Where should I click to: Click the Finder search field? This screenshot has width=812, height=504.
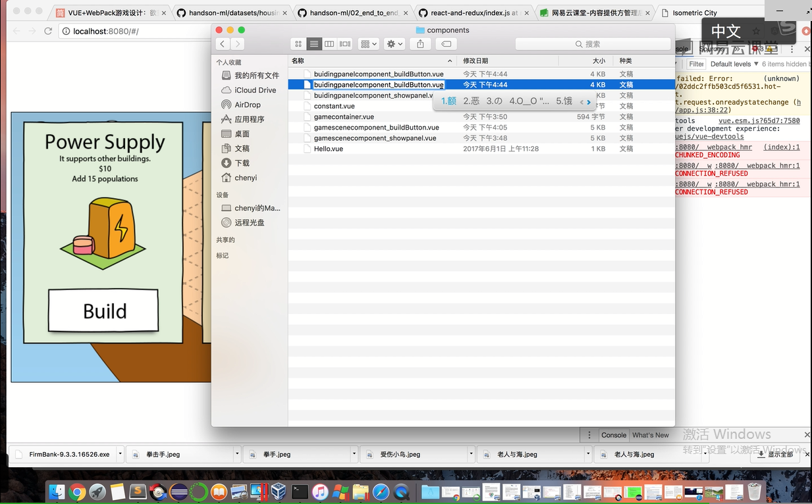tap(592, 44)
